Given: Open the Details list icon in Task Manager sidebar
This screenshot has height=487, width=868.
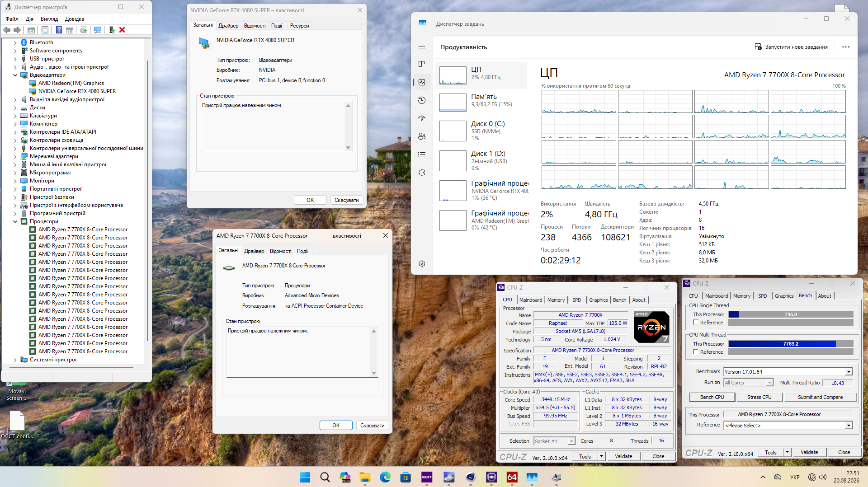Looking at the screenshot, I should 422,155.
